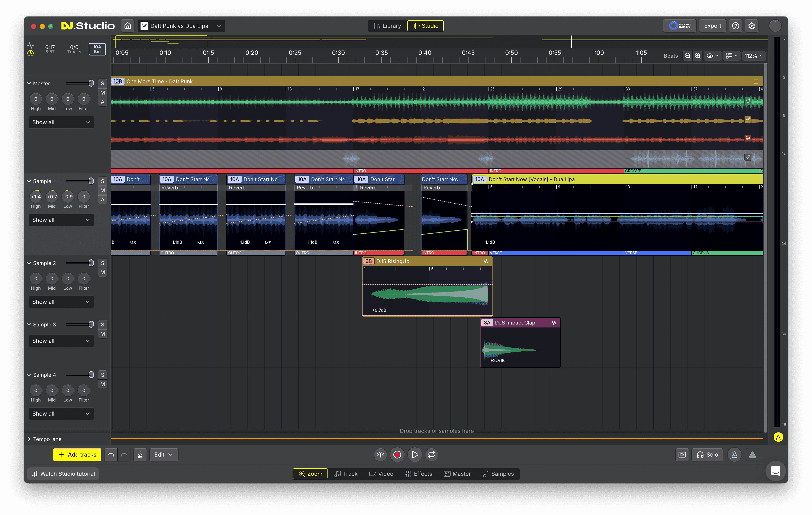Image resolution: width=812 pixels, height=515 pixels.
Task: Toggle the loop playback icon
Action: click(x=432, y=455)
